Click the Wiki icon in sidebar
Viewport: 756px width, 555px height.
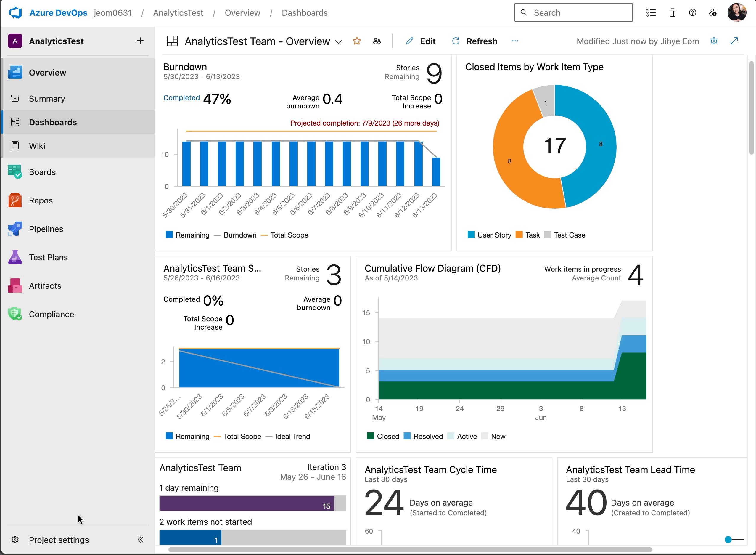[16, 146]
